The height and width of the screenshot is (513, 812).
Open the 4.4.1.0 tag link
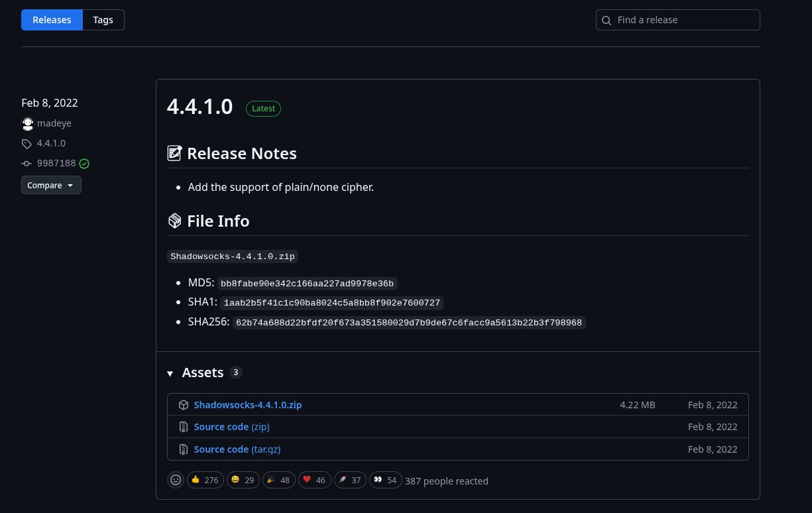pos(51,143)
